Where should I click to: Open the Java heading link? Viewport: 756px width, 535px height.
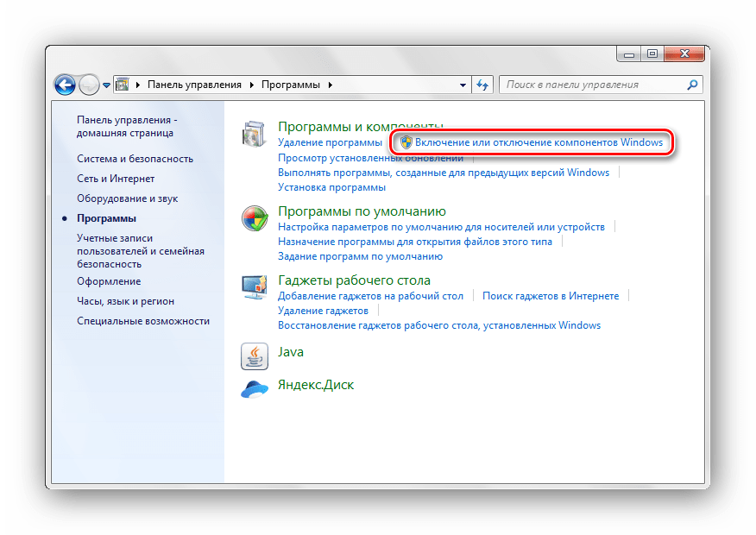click(x=290, y=352)
